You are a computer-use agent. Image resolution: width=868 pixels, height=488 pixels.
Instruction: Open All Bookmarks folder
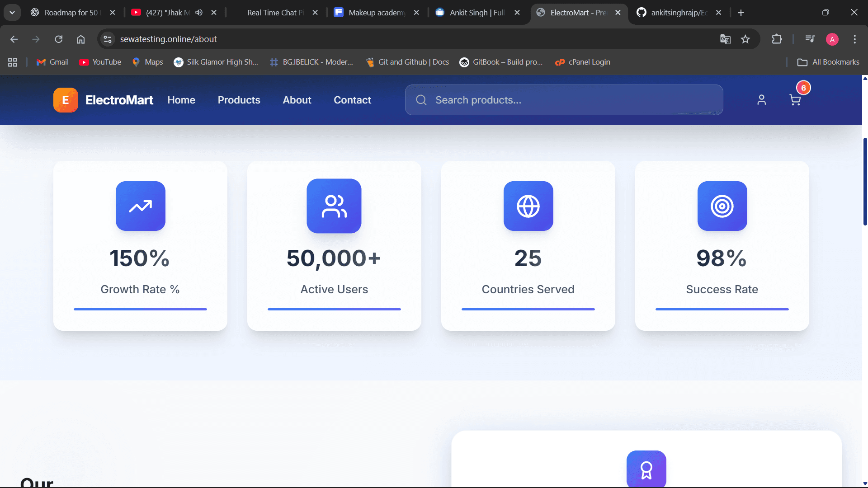coord(828,62)
